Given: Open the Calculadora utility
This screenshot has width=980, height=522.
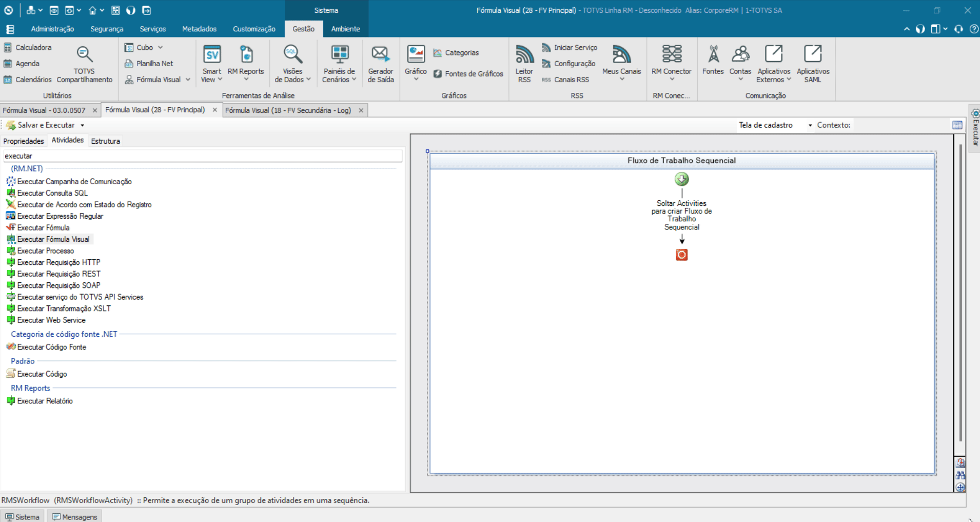Looking at the screenshot, I should click(28, 47).
